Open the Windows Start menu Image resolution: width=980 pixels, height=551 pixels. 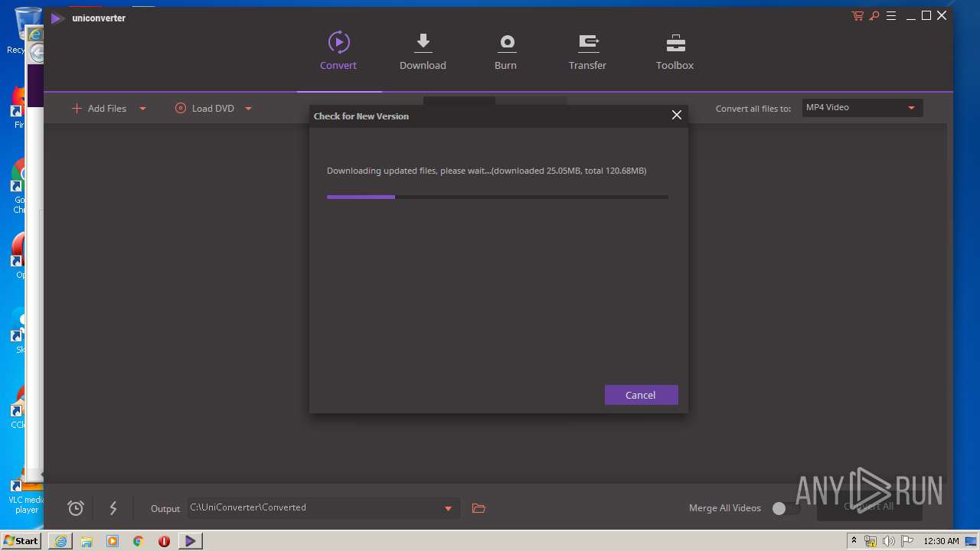tap(21, 540)
